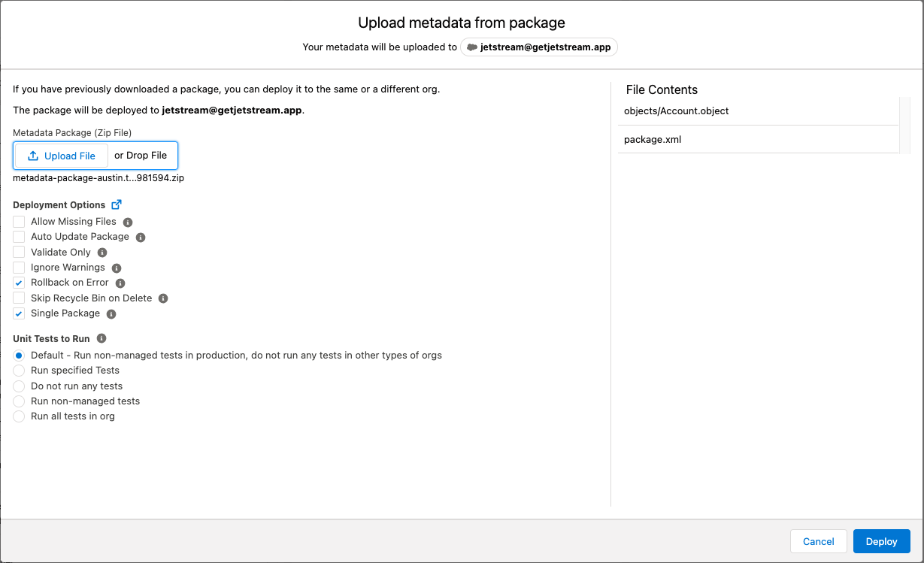924x563 pixels.
Task: Show info icon for Single Package
Action: tap(111, 314)
